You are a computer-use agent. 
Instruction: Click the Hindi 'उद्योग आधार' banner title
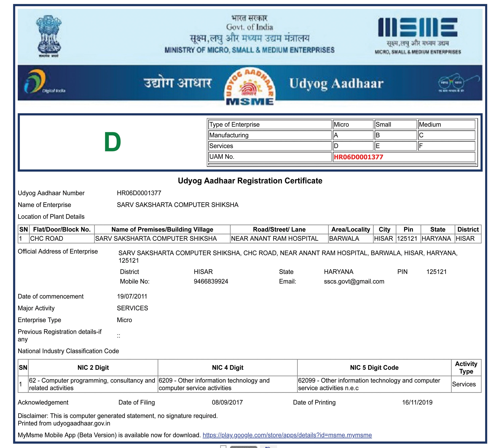[177, 83]
